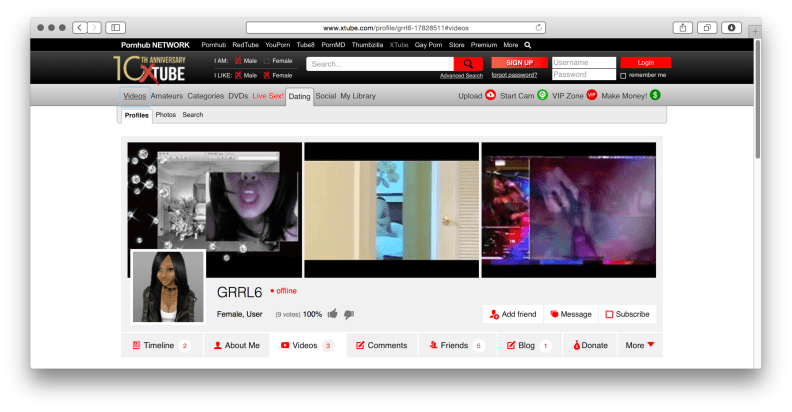
Task: Open the Advanced Search link
Action: point(461,75)
